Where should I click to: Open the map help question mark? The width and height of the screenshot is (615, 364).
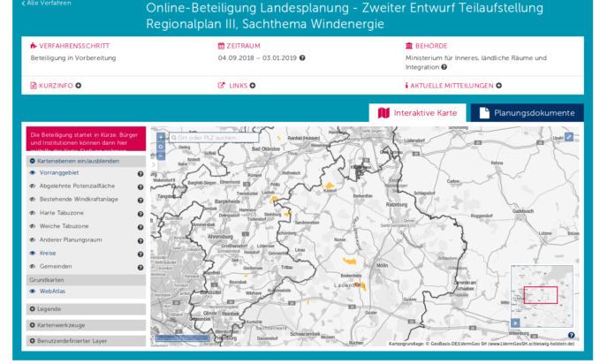tap(571, 336)
